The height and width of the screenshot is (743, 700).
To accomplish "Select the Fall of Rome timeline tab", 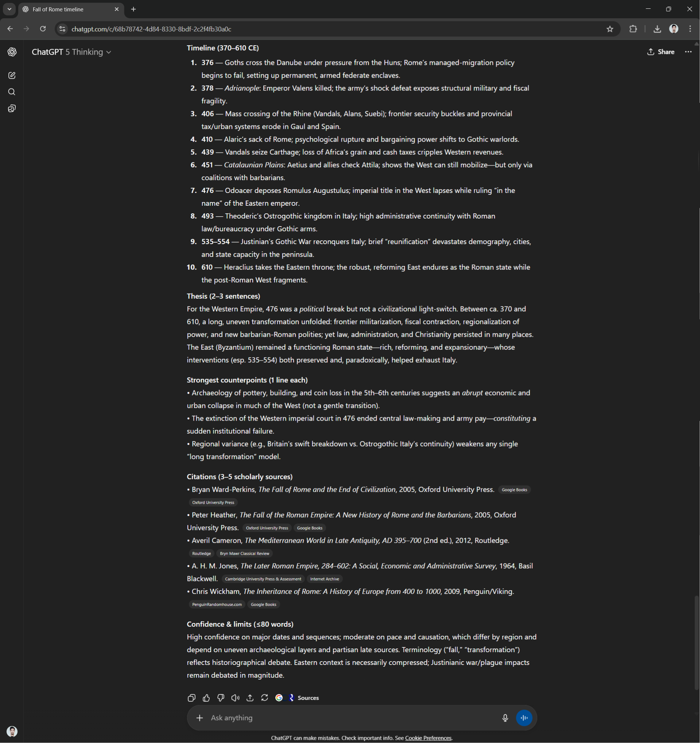I will pos(63,9).
